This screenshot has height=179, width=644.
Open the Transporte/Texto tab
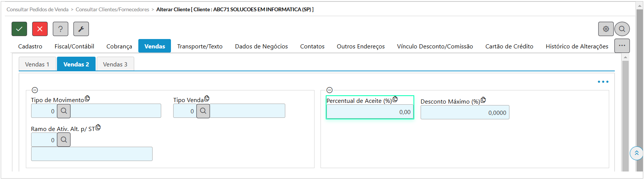[200, 46]
